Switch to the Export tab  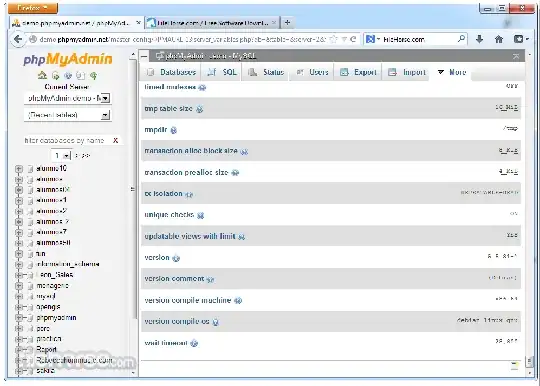pyautogui.click(x=358, y=72)
